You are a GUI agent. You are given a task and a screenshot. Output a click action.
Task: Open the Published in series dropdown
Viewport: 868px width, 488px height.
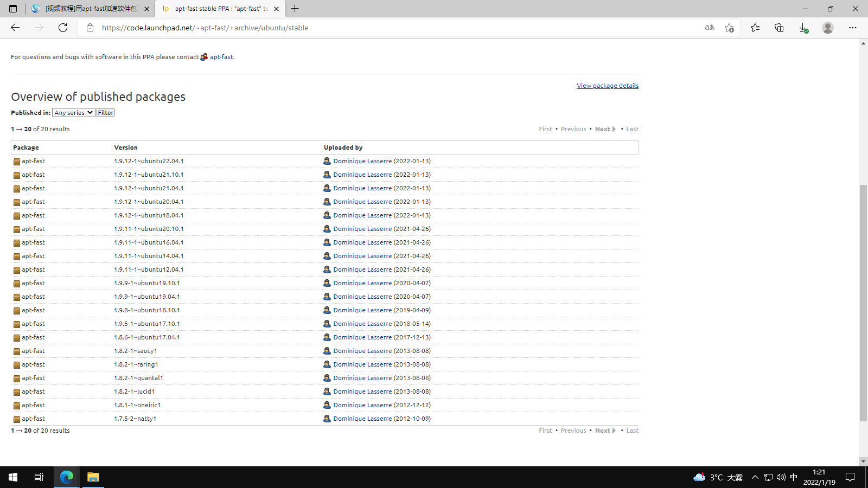74,113
